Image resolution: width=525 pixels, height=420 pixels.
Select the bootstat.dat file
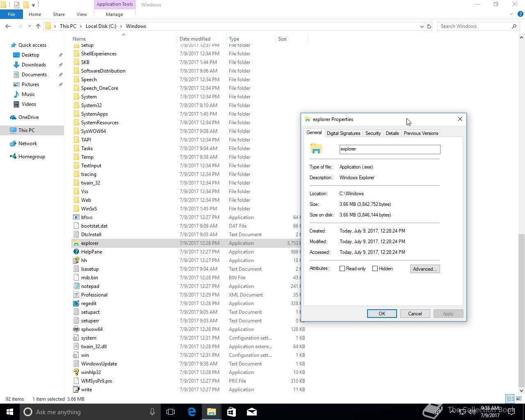94,226
